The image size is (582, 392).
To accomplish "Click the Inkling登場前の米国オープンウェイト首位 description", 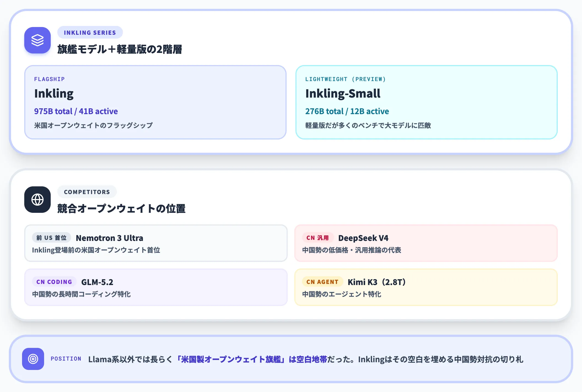I will [96, 250].
